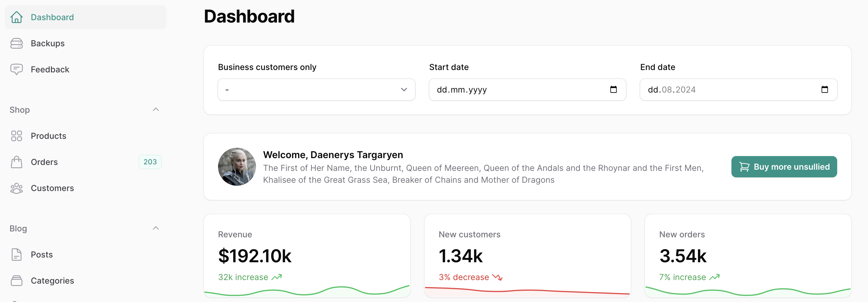Click Daenerys Targaryen's profile avatar
Screen dimensions: 868x302
pos(236,167)
